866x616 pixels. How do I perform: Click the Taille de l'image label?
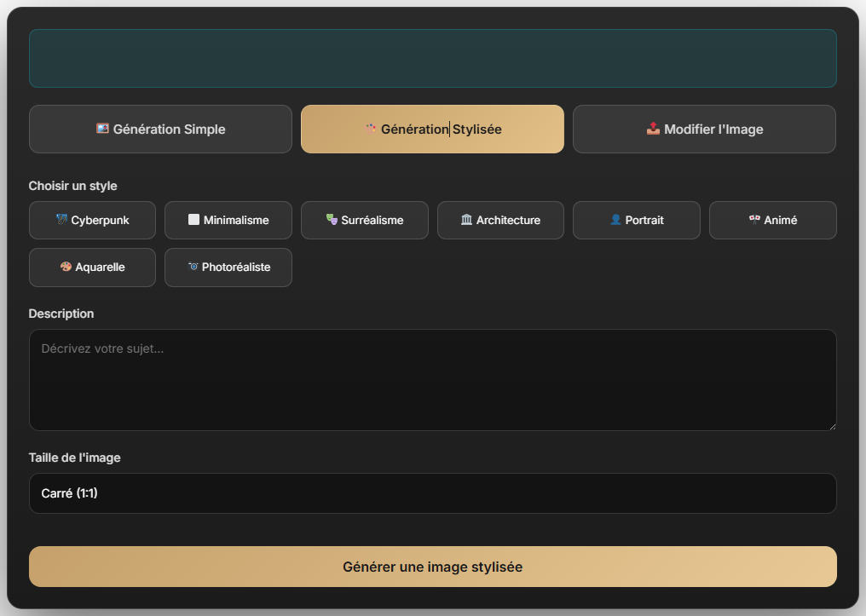pos(75,458)
